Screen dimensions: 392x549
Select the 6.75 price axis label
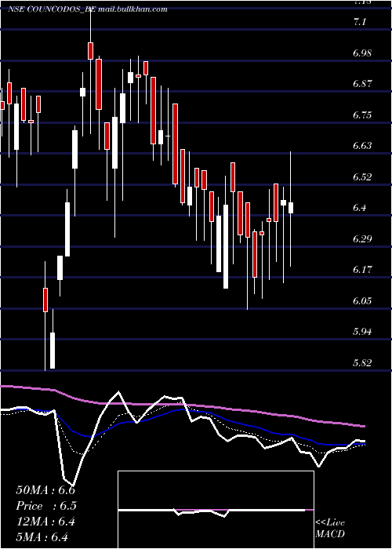pos(362,115)
